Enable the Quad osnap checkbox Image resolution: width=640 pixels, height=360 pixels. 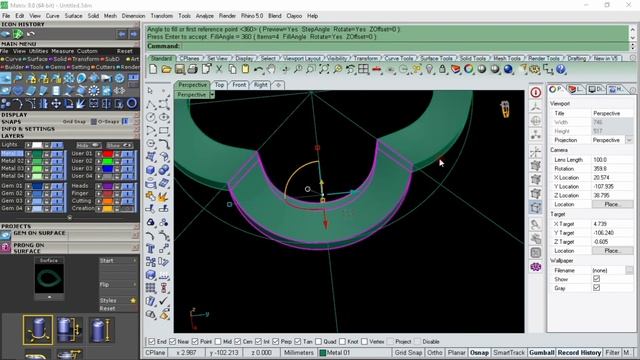click(x=318, y=342)
